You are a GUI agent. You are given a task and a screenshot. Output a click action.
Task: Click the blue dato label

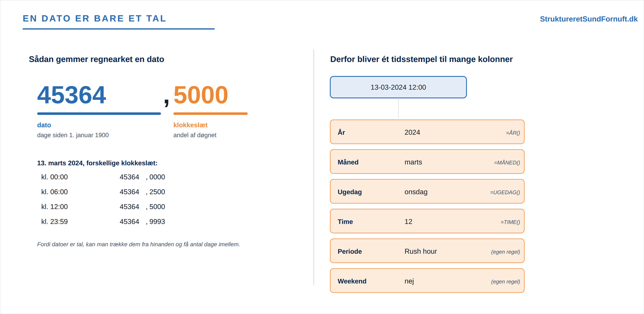pos(44,125)
